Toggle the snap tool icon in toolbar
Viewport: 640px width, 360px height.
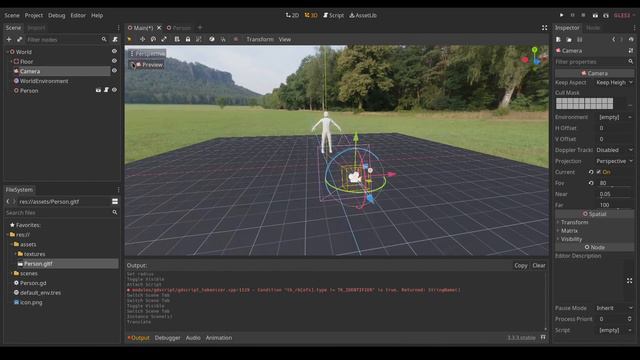coord(223,39)
